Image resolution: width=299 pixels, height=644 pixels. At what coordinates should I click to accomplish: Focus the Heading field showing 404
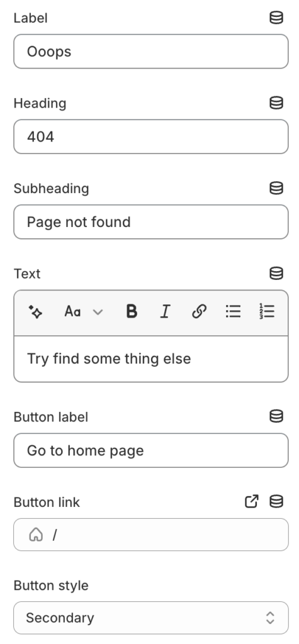click(x=151, y=136)
